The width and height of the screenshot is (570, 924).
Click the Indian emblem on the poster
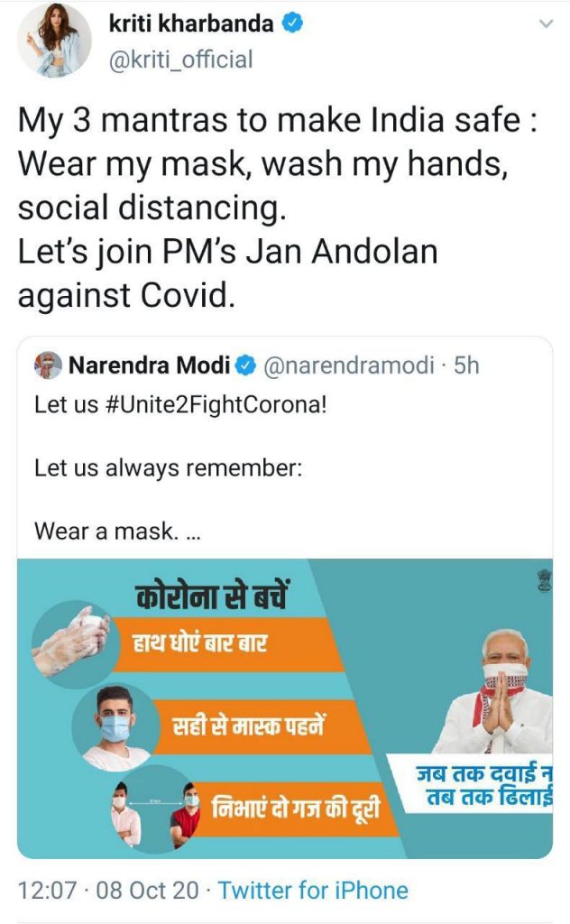click(x=544, y=580)
